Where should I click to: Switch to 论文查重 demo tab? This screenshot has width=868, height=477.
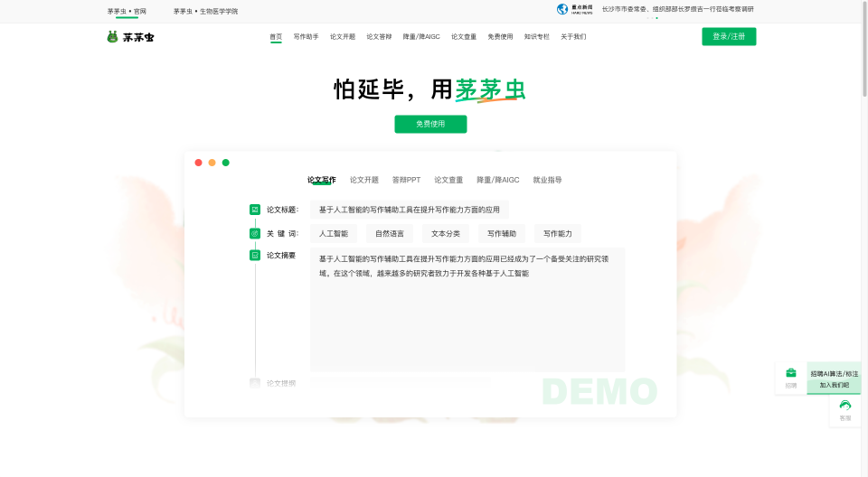(x=448, y=180)
